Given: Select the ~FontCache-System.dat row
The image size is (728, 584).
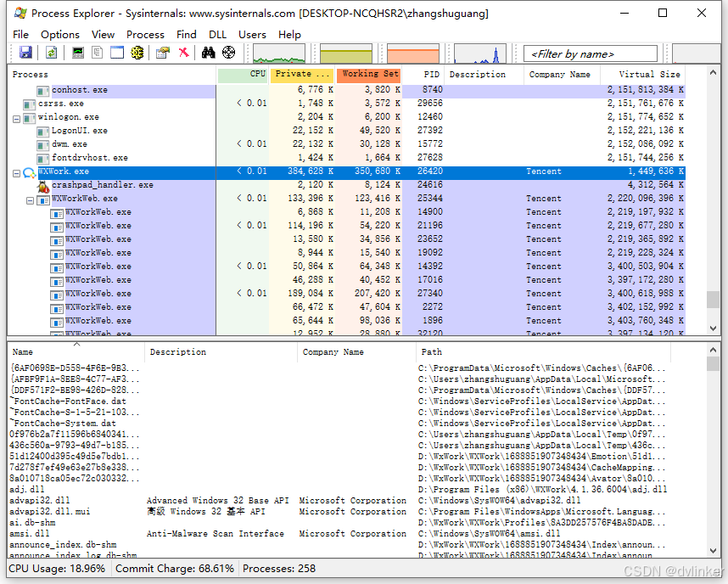Looking at the screenshot, I should coord(339,424).
